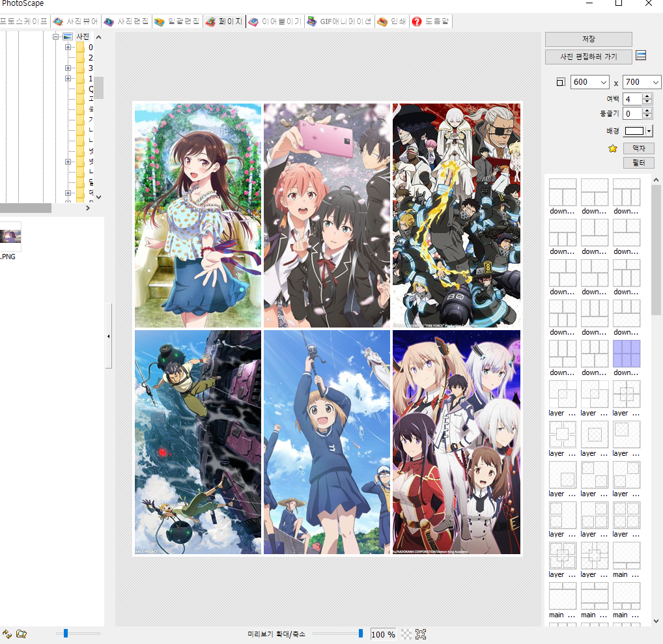Open the height 700 dropdown
Viewport: 663px width, 644px height.
(x=655, y=82)
